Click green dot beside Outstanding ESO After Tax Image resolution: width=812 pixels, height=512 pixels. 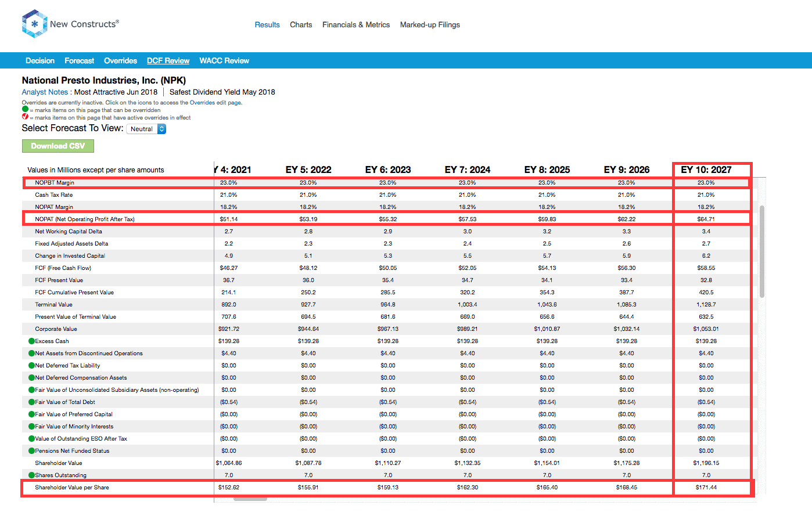(x=31, y=439)
